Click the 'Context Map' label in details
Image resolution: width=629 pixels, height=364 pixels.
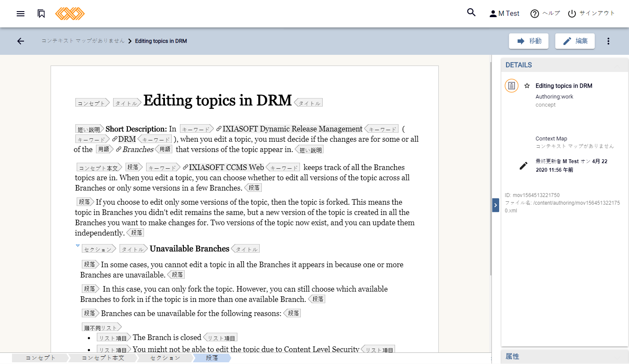tap(551, 139)
